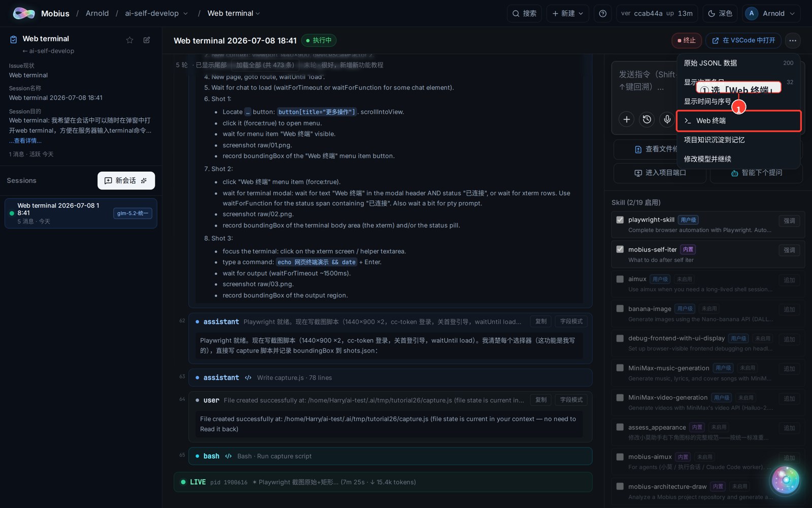Image resolution: width=812 pixels, height=508 pixels.
Task: Uncheck the mobius-self-iter skill
Action: click(620, 249)
